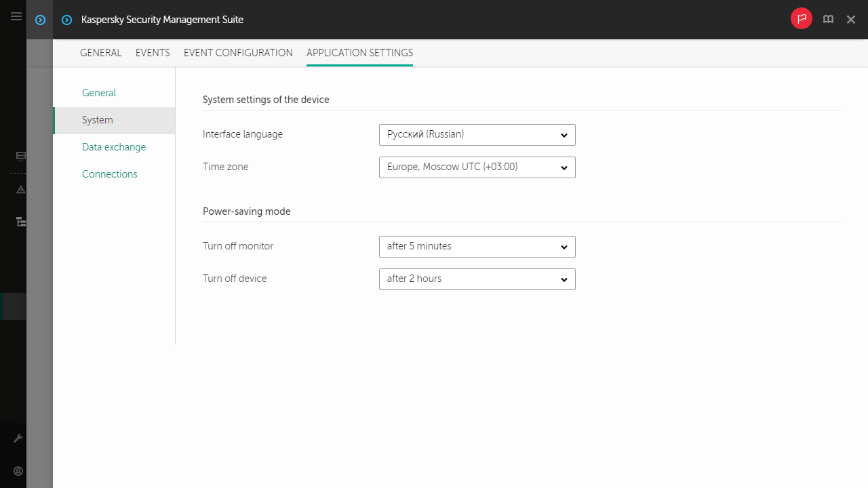The height and width of the screenshot is (488, 868).
Task: Open the Connections settings section
Action: pyautogui.click(x=109, y=174)
